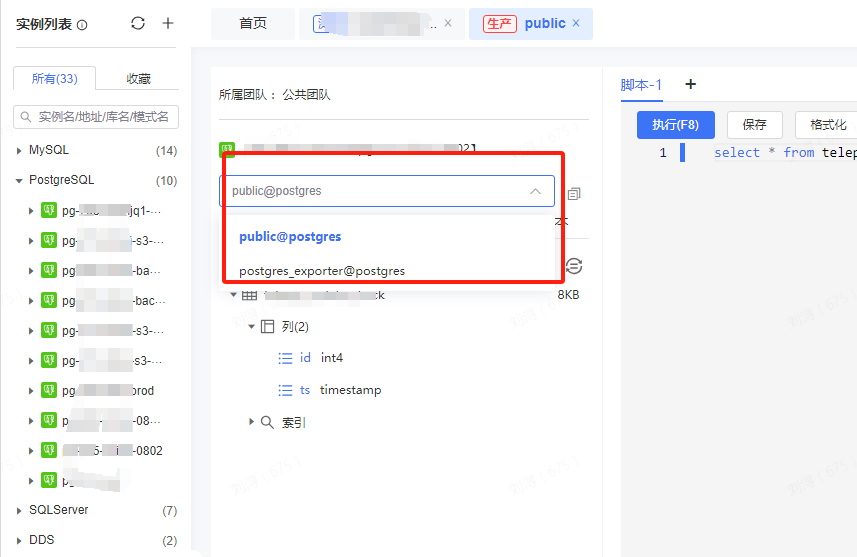This screenshot has height=557, width=857.
Task: Click the 保存 save button
Action: tap(754, 125)
